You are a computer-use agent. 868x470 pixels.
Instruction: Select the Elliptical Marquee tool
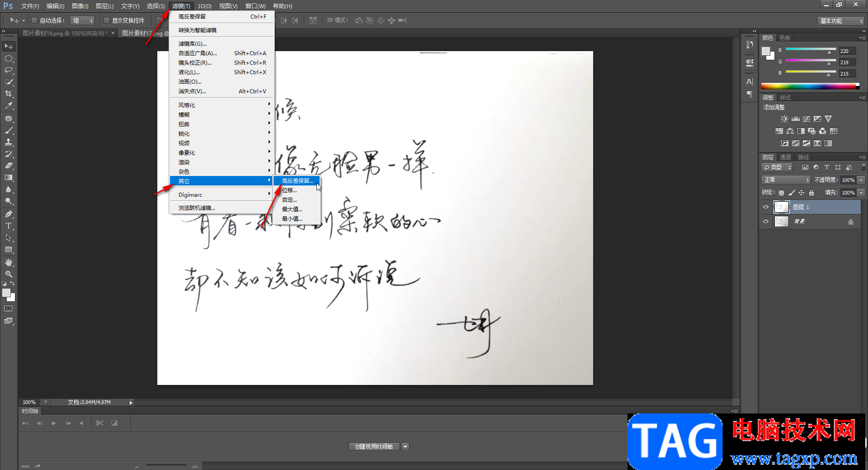click(9, 59)
